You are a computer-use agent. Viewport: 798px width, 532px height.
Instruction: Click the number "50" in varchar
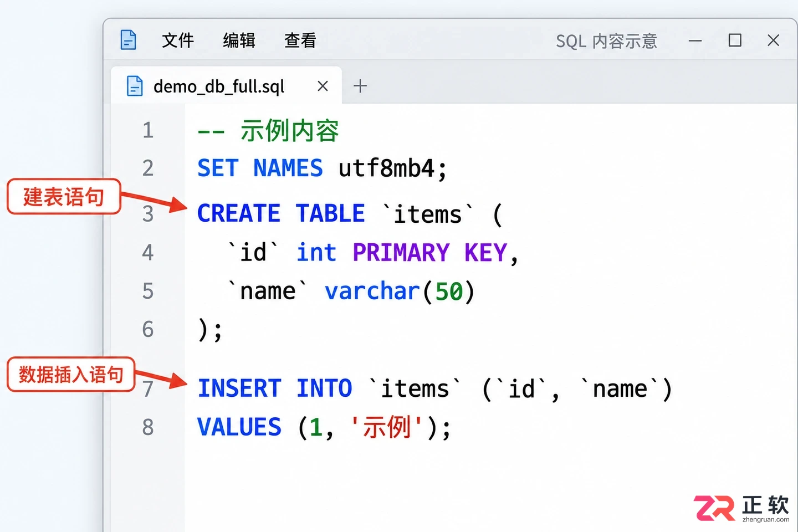pyautogui.click(x=449, y=292)
